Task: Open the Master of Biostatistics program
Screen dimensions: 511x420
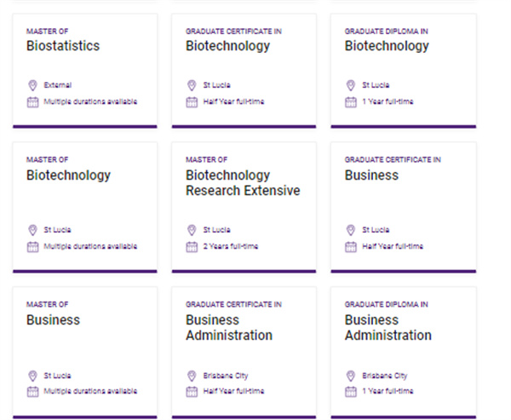Action: coord(63,46)
